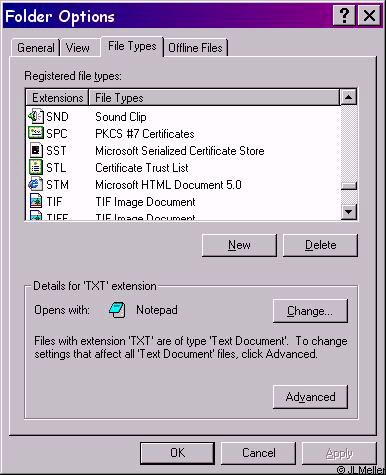Click the file types list scrollbar thumb
This screenshot has height=475, width=386.
[x=349, y=186]
